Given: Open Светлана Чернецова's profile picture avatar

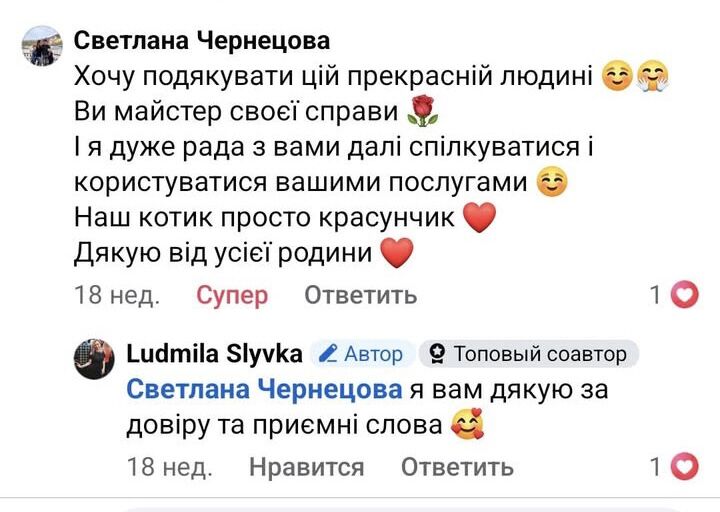Looking at the screenshot, I should tap(42, 46).
